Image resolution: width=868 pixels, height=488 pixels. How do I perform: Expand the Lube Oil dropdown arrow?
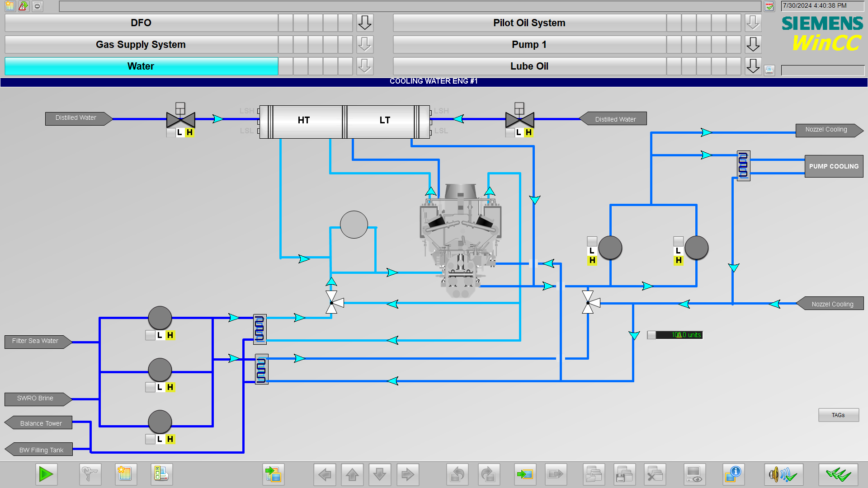point(753,66)
